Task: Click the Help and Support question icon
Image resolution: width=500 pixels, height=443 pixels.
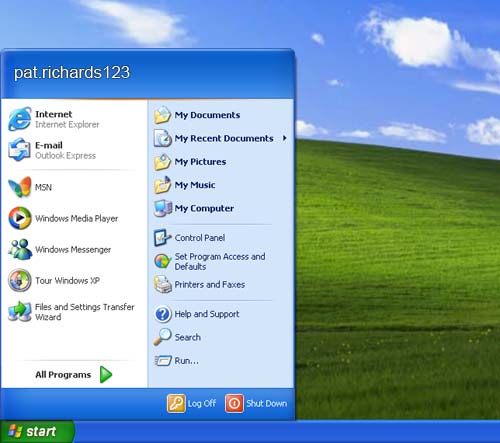Action: click(x=163, y=314)
